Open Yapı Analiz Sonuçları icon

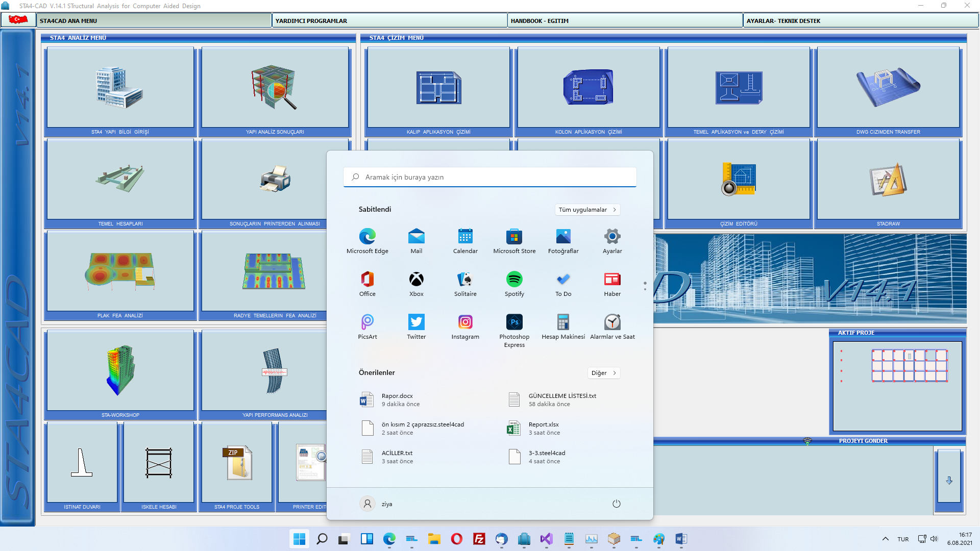(275, 87)
